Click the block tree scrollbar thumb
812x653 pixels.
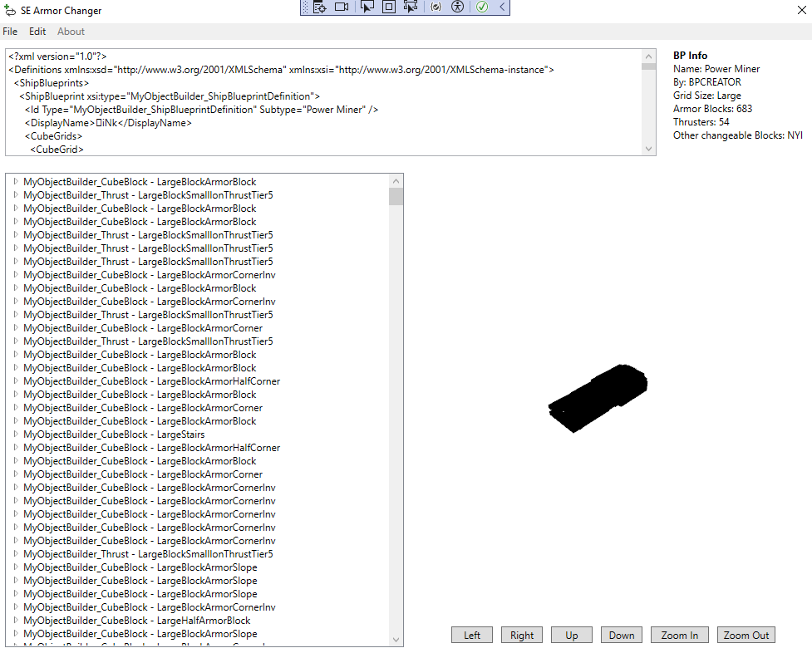[396, 197]
